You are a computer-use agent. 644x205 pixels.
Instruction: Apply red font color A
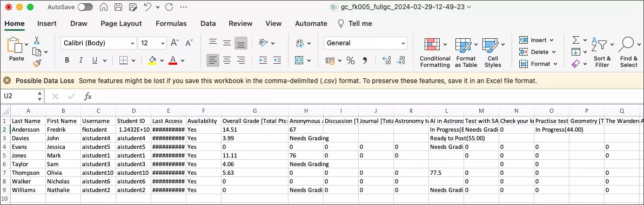[173, 60]
